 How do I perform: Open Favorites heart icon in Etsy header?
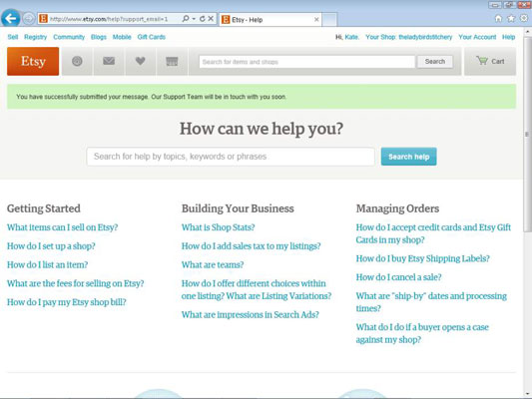pos(140,61)
